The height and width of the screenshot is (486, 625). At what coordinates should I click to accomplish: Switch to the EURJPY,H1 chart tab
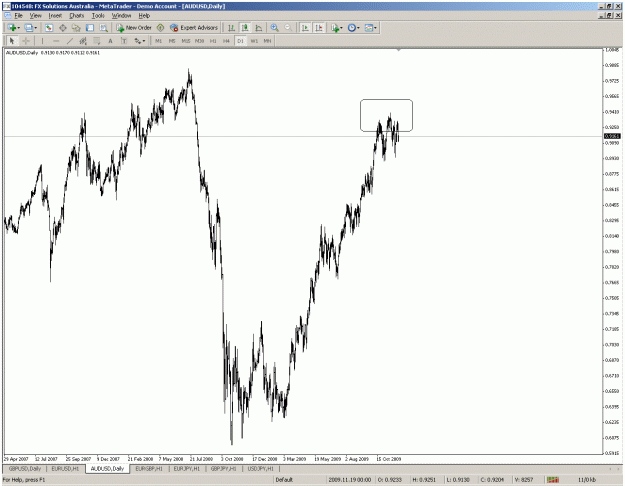click(187, 468)
